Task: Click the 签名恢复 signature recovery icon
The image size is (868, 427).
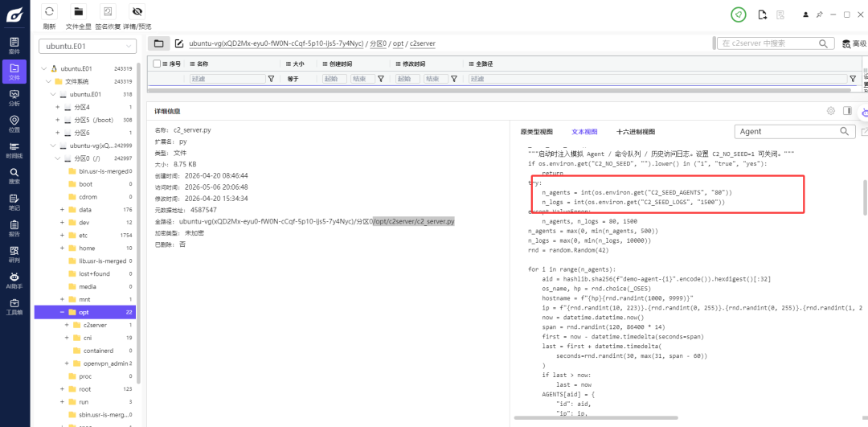Action: click(x=108, y=11)
